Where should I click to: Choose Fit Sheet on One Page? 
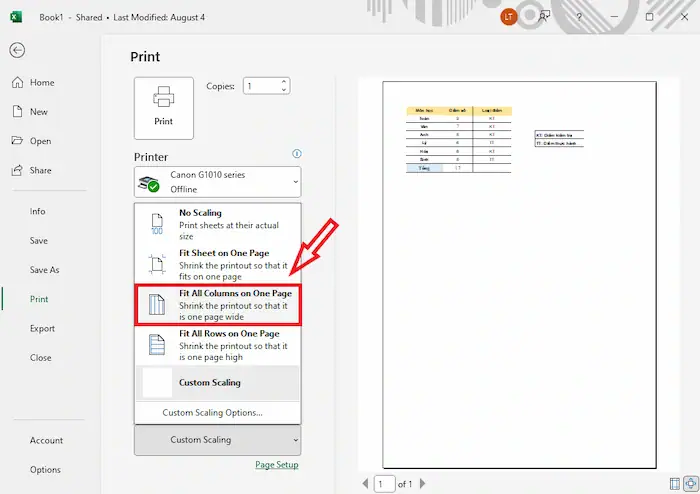(x=217, y=263)
